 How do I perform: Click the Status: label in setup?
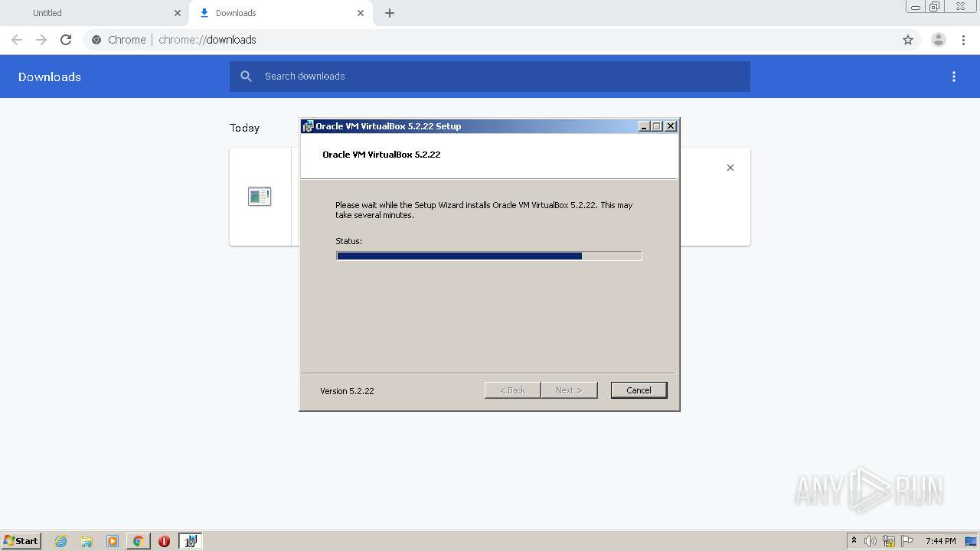(x=348, y=241)
